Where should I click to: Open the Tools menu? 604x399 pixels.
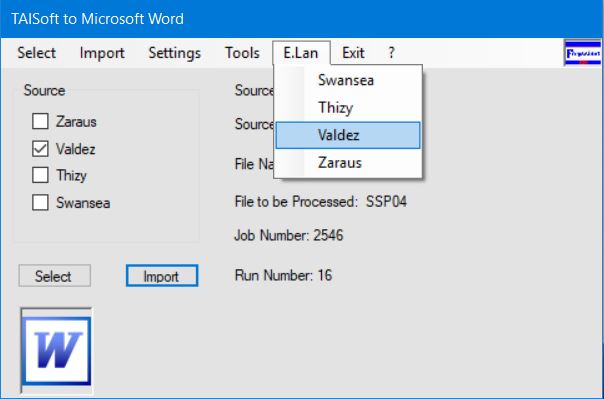242,53
